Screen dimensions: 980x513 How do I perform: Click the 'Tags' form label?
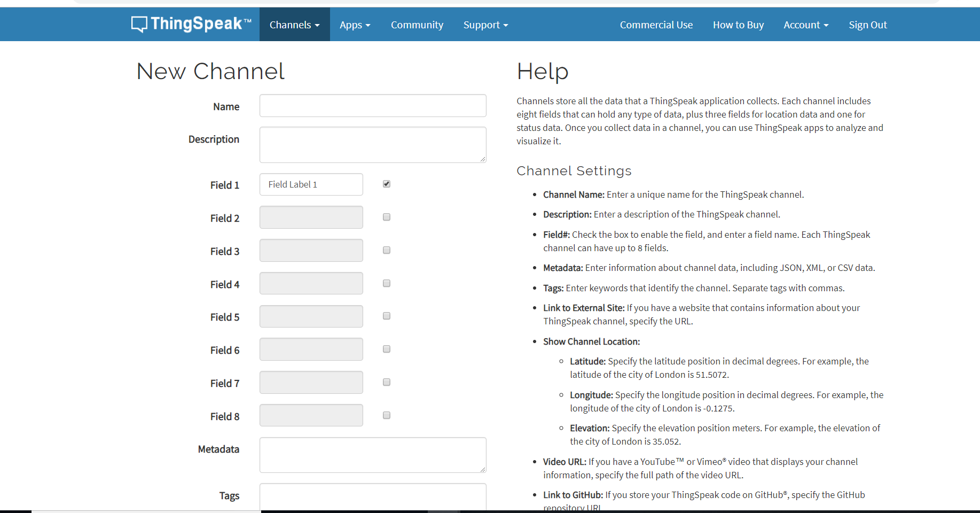(x=229, y=496)
